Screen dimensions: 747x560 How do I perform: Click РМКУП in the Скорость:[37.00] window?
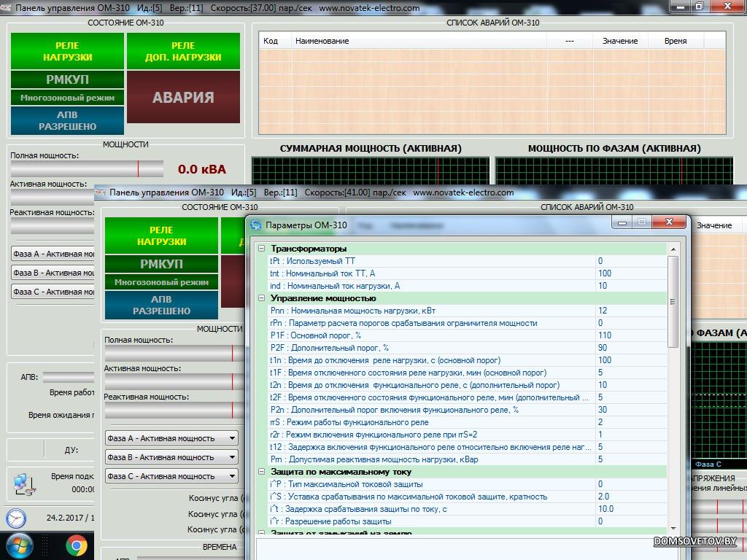click(x=67, y=79)
